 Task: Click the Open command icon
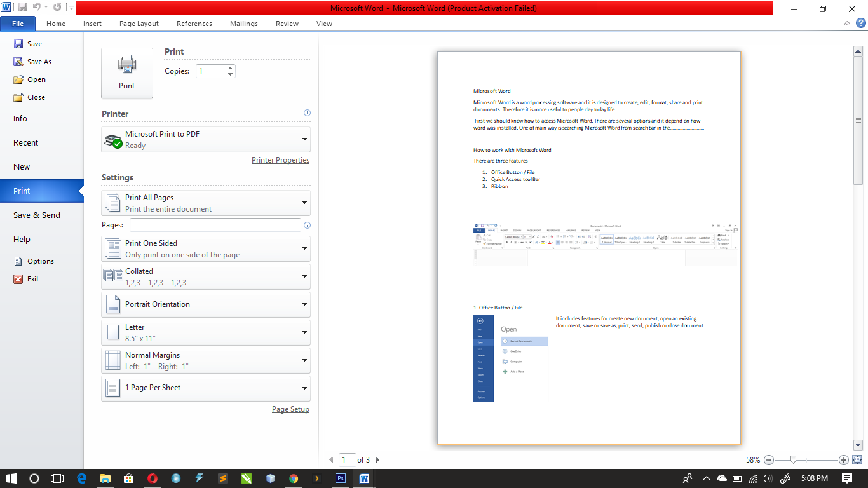[31, 79]
